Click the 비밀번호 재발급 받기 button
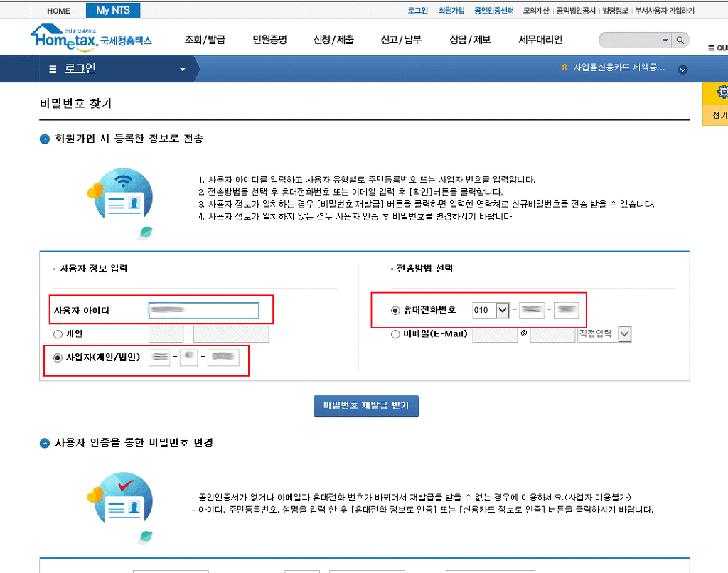 tap(366, 406)
